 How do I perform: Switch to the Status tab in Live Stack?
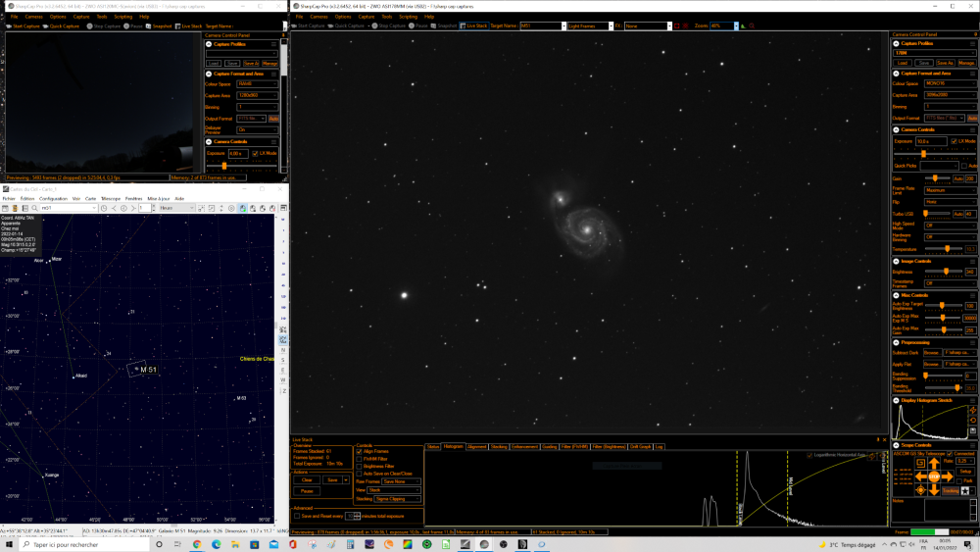pos(432,447)
